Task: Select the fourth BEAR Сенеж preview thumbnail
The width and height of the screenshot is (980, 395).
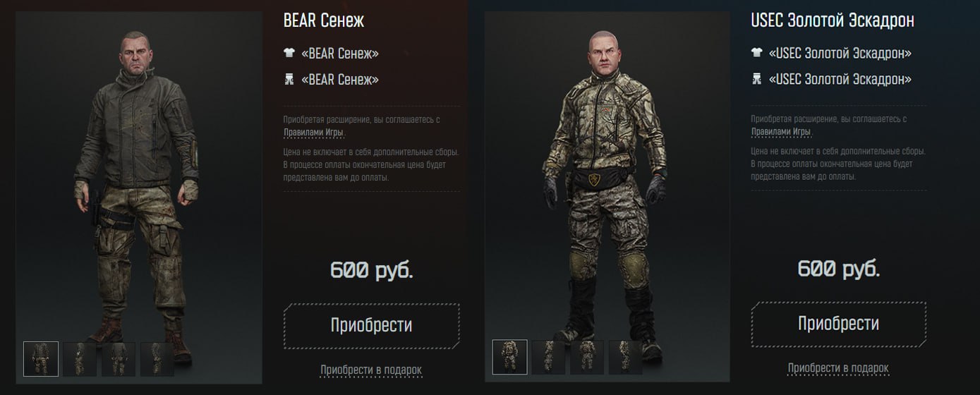Action: point(157,359)
